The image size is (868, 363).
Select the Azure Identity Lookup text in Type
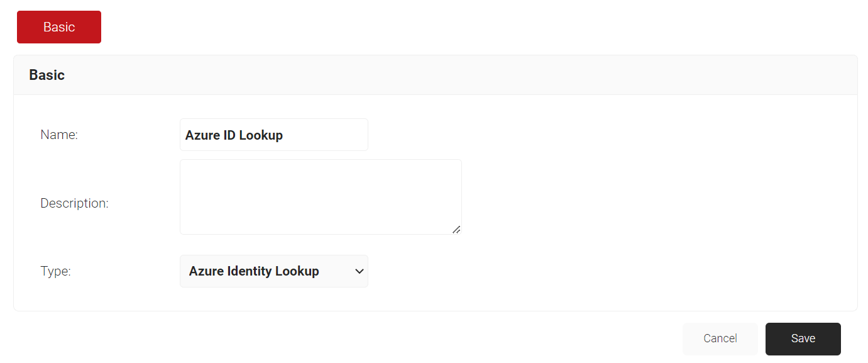(254, 271)
